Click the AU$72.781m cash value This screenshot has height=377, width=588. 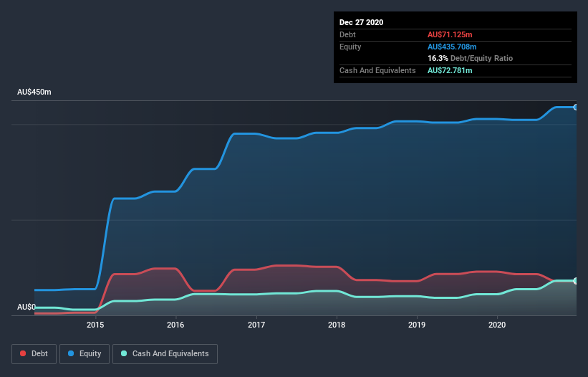[450, 70]
